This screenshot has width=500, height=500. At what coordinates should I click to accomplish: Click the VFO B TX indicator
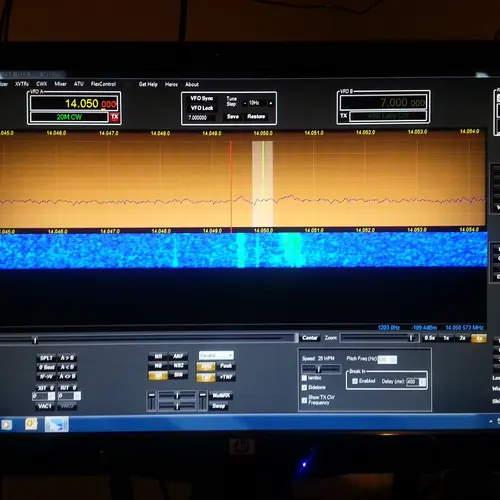coord(344,116)
